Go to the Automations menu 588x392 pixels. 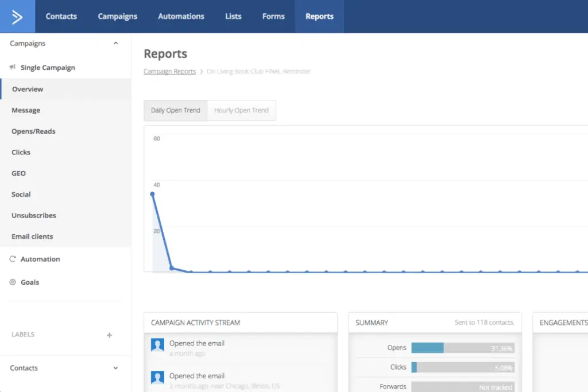(181, 17)
